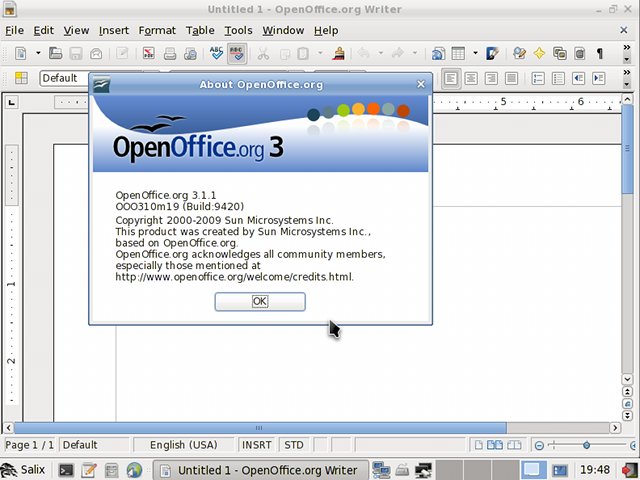Close the About OpenOffice.org dialog
Screen dimensions: 640x480
tap(421, 84)
